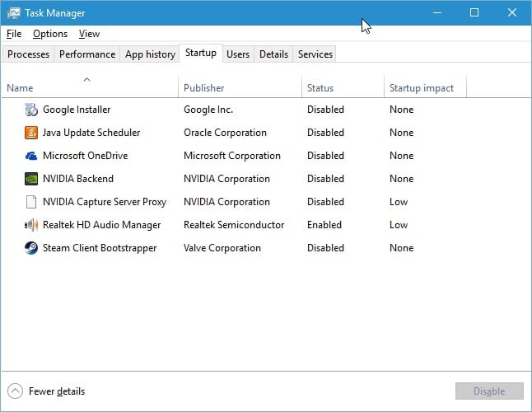
Task: Click the Google Inc. publisher cell
Action: point(208,110)
